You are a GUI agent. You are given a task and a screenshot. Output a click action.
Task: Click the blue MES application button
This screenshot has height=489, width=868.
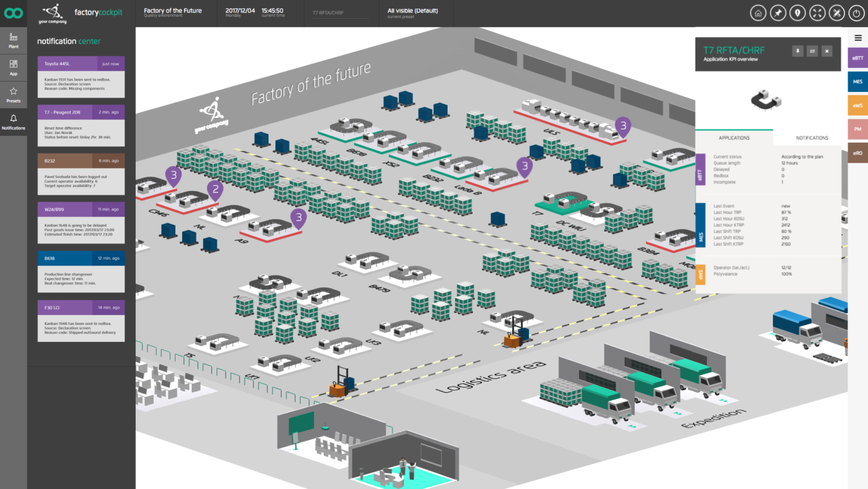pos(857,81)
